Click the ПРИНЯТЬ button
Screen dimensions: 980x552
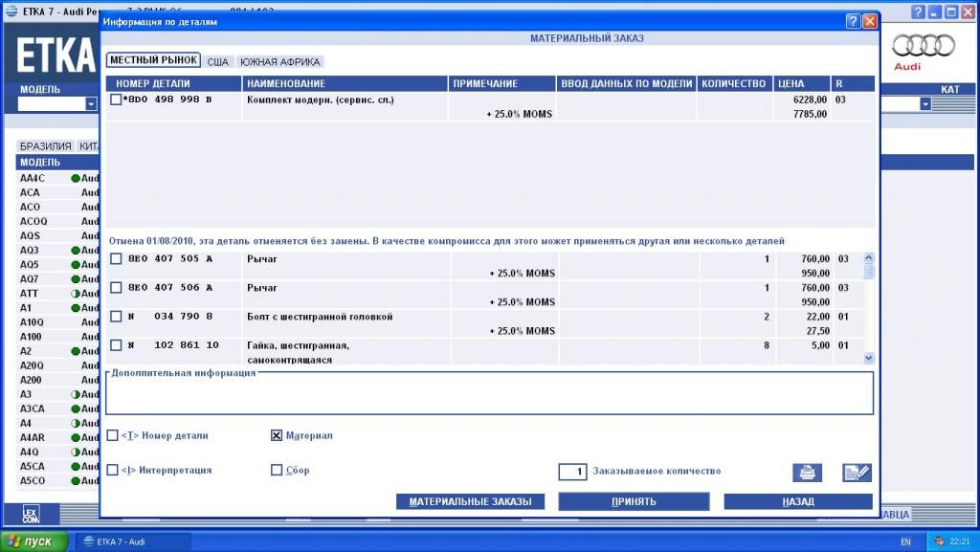tap(634, 501)
